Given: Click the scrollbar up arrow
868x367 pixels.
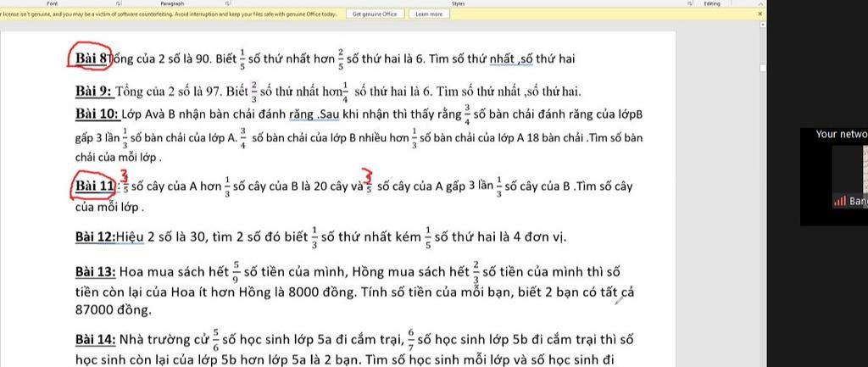Looking at the screenshot, I should point(763,25).
